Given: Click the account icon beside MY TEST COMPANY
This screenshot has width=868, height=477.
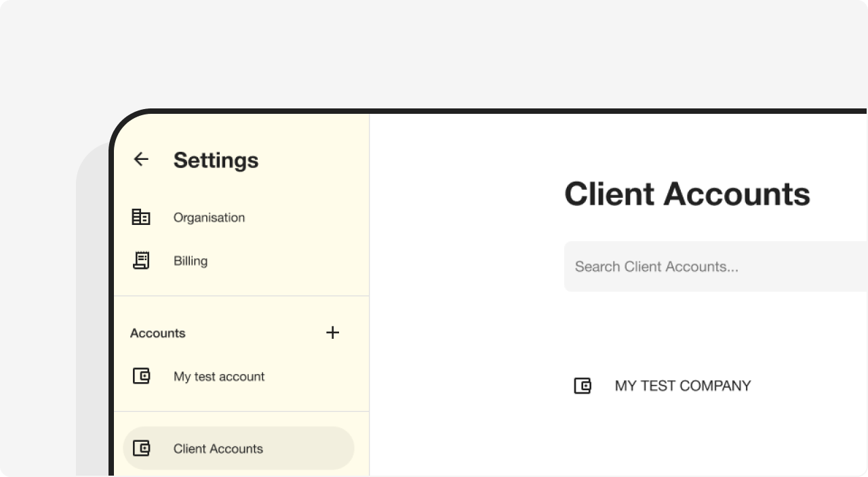Looking at the screenshot, I should pyautogui.click(x=582, y=386).
